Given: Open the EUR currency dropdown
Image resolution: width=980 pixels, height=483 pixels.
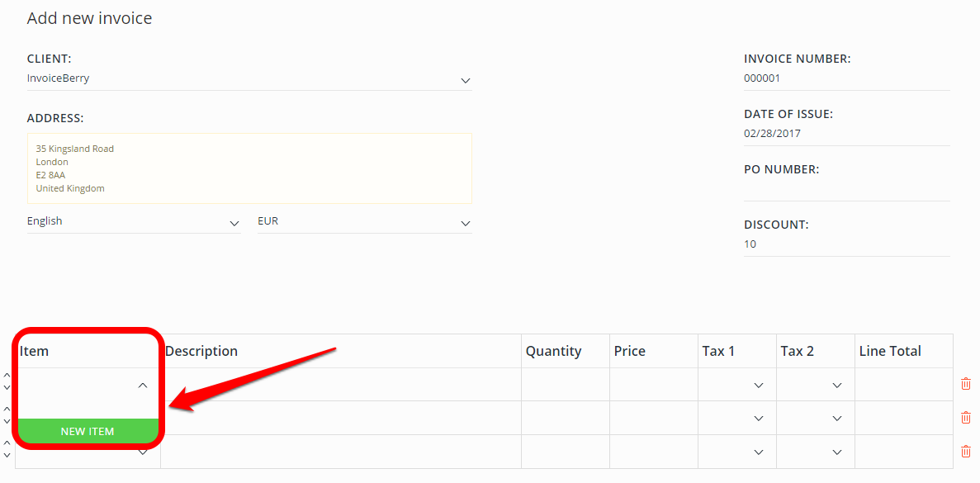Looking at the screenshot, I should (x=364, y=222).
